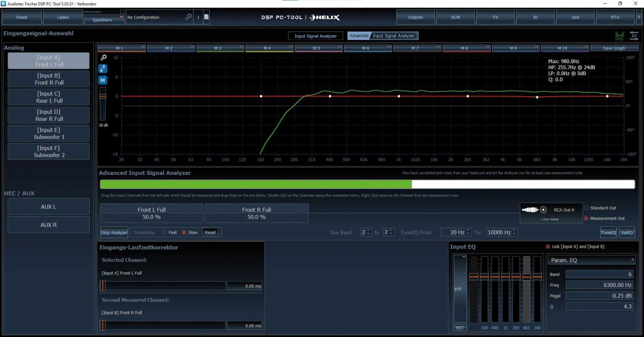
Task: Select Input D Rear R Full
Action: pyautogui.click(x=49, y=115)
